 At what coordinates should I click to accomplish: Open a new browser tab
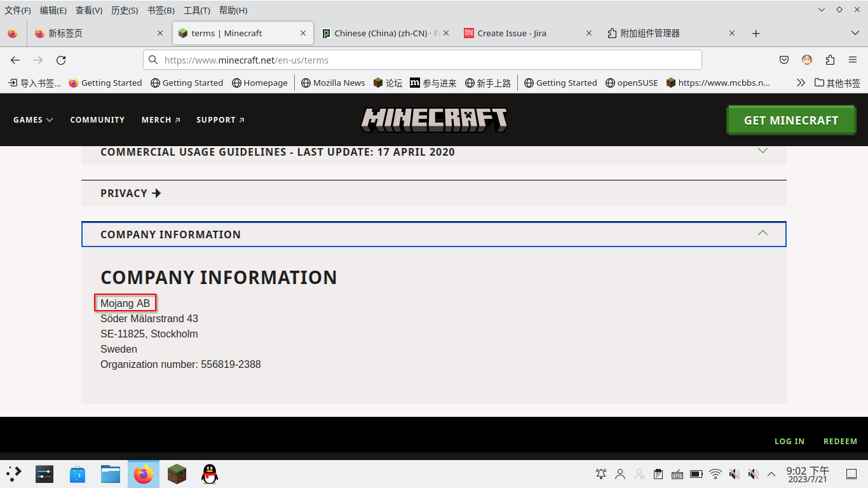click(x=756, y=33)
